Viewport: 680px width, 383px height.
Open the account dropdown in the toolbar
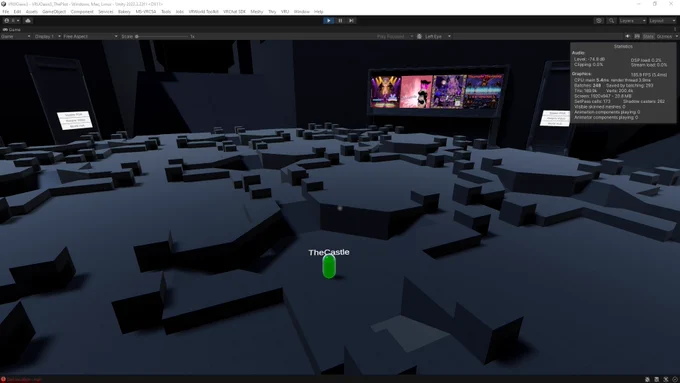pos(11,20)
